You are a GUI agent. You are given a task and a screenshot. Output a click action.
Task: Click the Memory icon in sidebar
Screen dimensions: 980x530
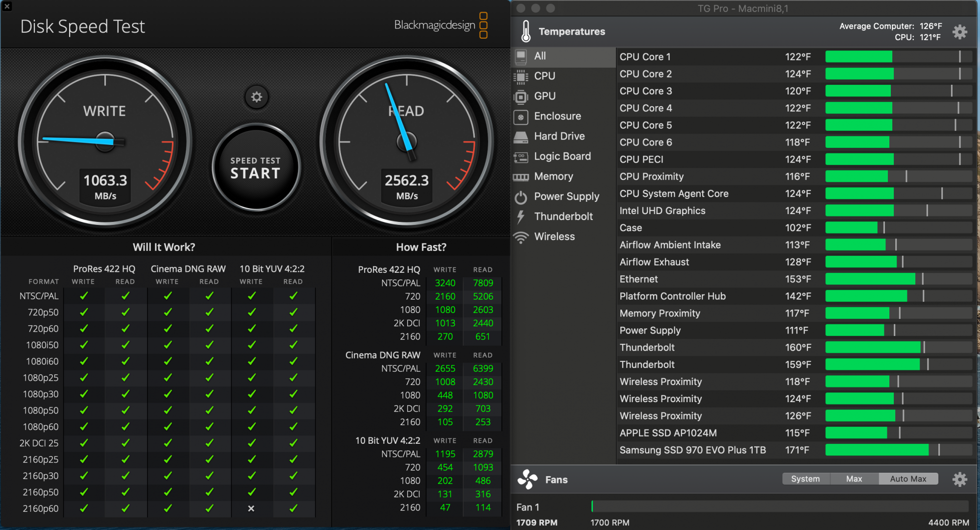[521, 177]
